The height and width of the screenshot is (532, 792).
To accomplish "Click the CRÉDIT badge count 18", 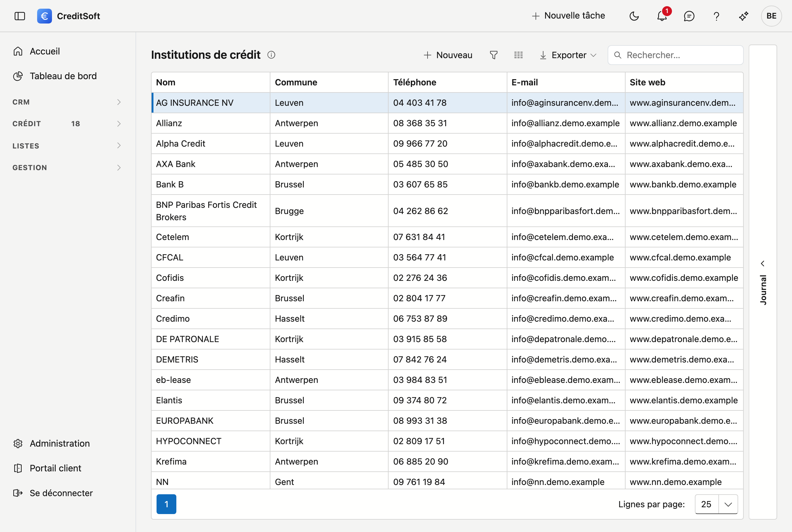I will 76,123.
